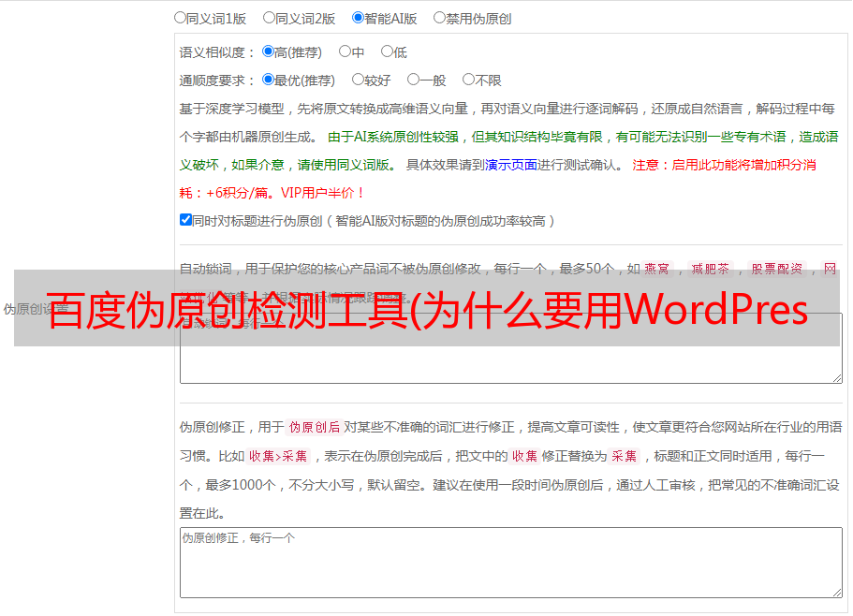Set 语义相似度 to 高(推荐)
Screen dimensions: 853x616
pyautogui.click(x=268, y=51)
